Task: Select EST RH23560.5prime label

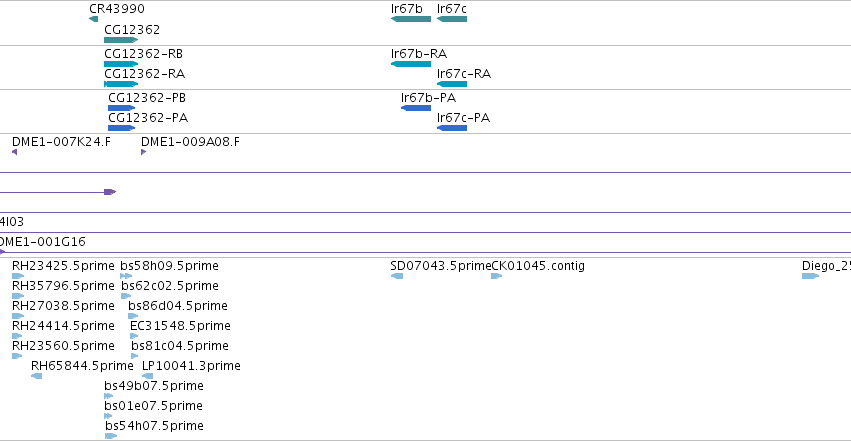Action: 63,346
